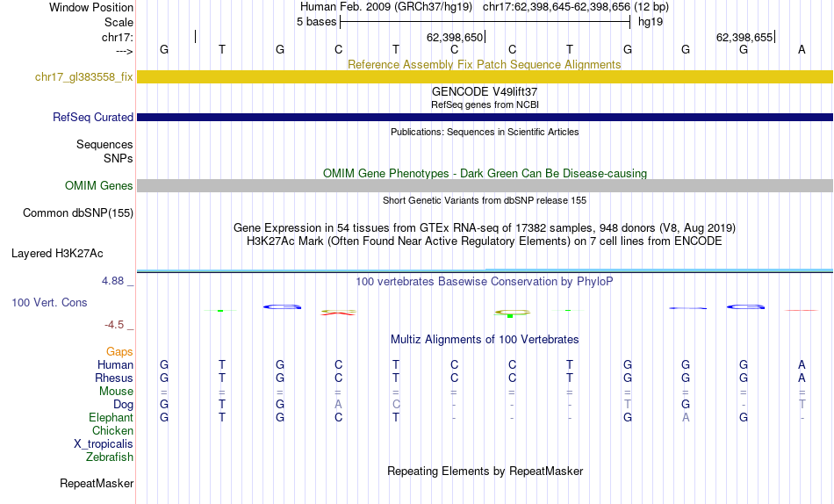Select the Elephant species row label
Image resolution: width=834 pixels, height=504 pixels.
point(111,418)
